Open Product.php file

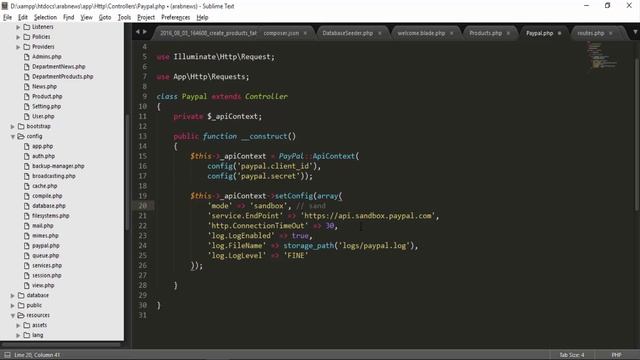(x=47, y=97)
